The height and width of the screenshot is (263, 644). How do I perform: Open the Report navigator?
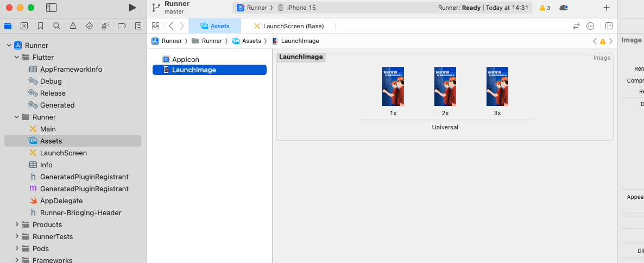(138, 26)
